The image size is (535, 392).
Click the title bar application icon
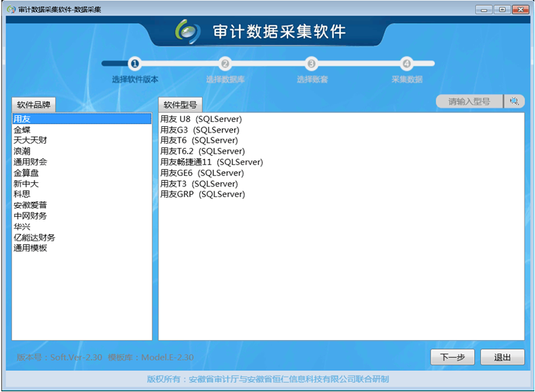coord(11,9)
